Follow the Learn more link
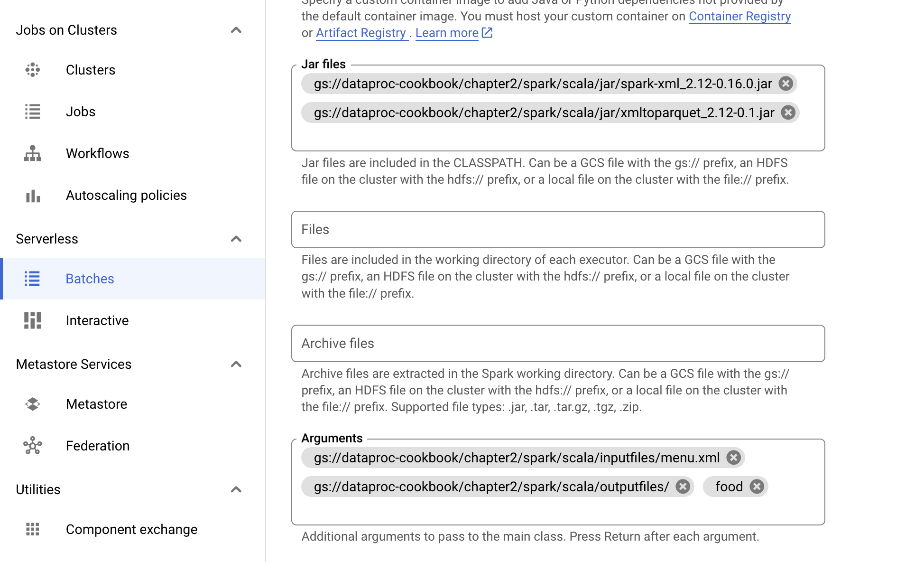The width and height of the screenshot is (924, 562). point(447,33)
